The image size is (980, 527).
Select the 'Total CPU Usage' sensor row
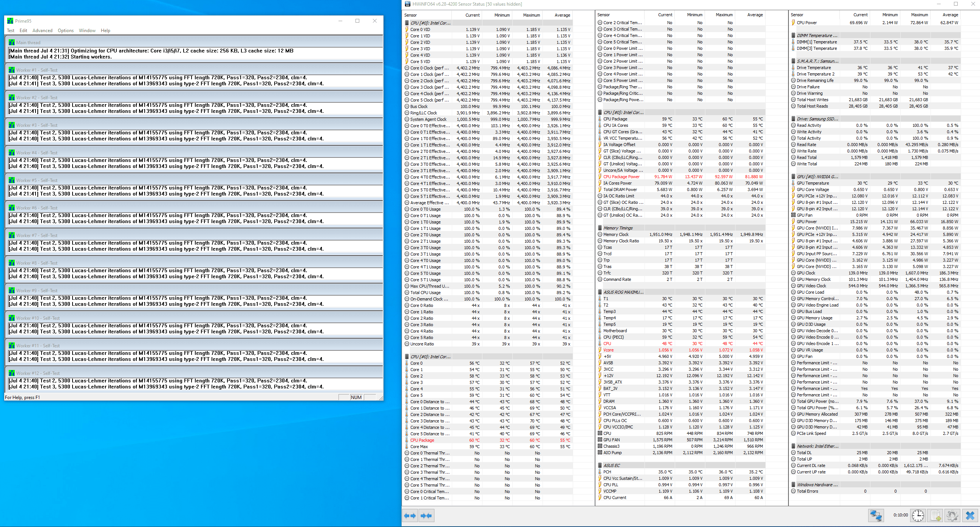(488, 293)
